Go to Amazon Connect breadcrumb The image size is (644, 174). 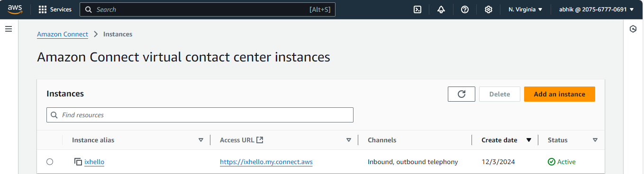63,34
